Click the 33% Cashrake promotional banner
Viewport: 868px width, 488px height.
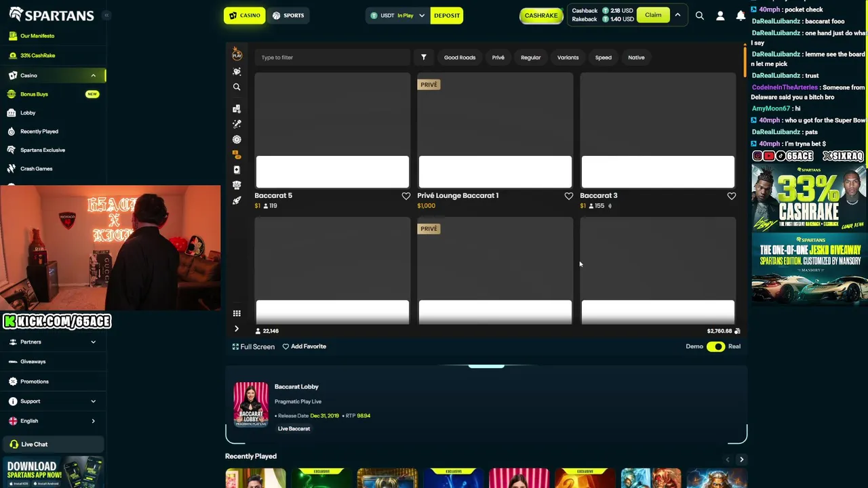810,197
